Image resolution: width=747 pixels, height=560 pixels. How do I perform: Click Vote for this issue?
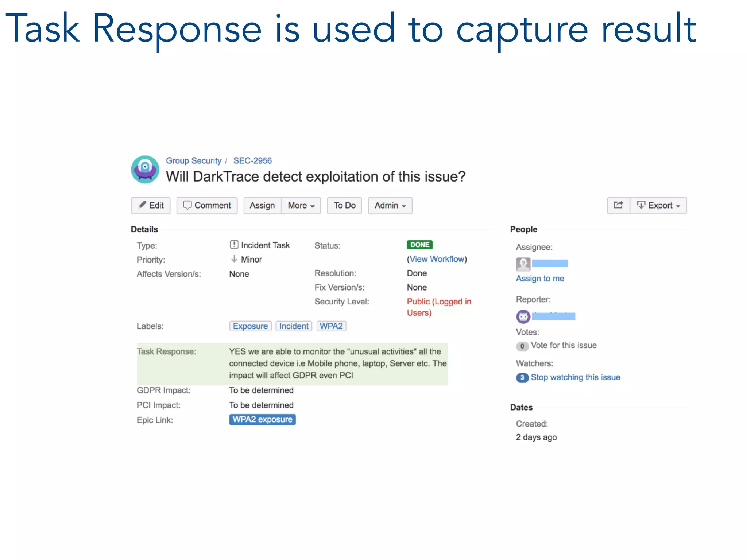click(564, 345)
